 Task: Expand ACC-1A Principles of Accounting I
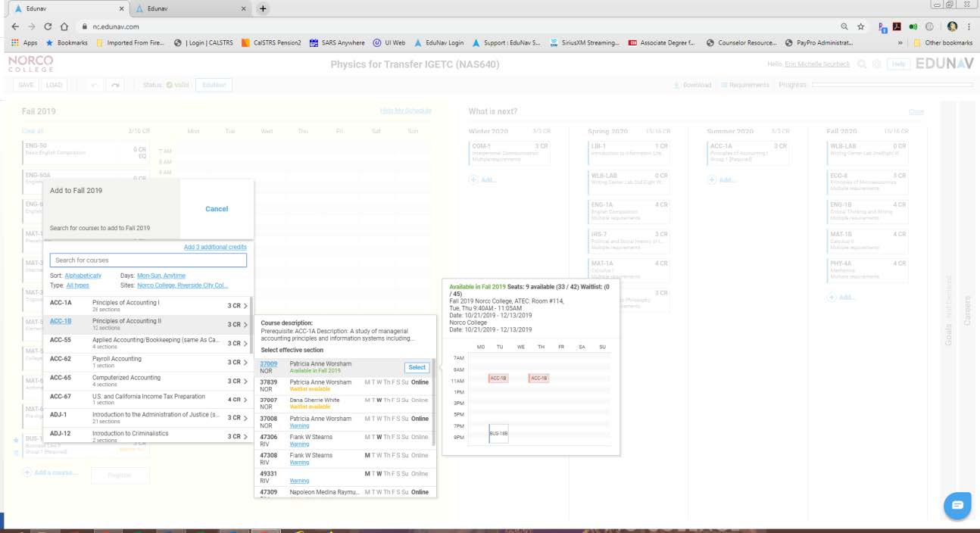245,306
